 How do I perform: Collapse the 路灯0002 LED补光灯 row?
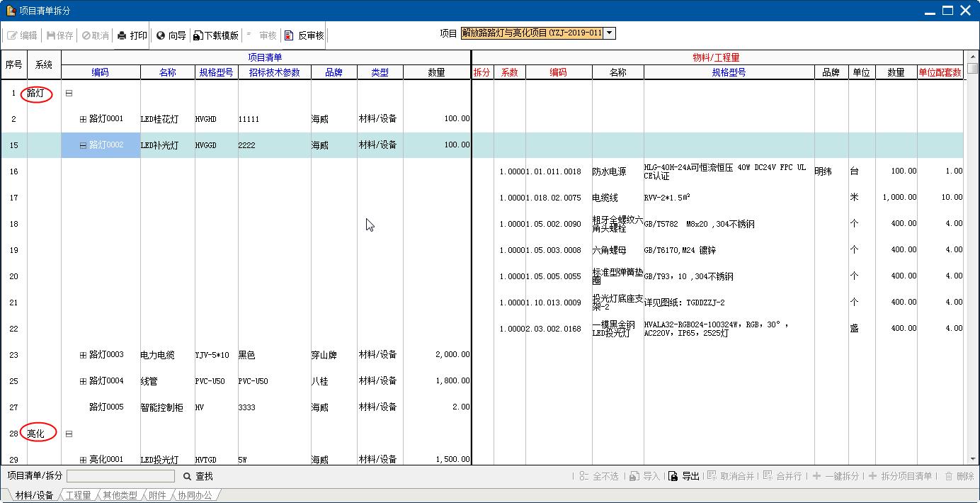[83, 145]
